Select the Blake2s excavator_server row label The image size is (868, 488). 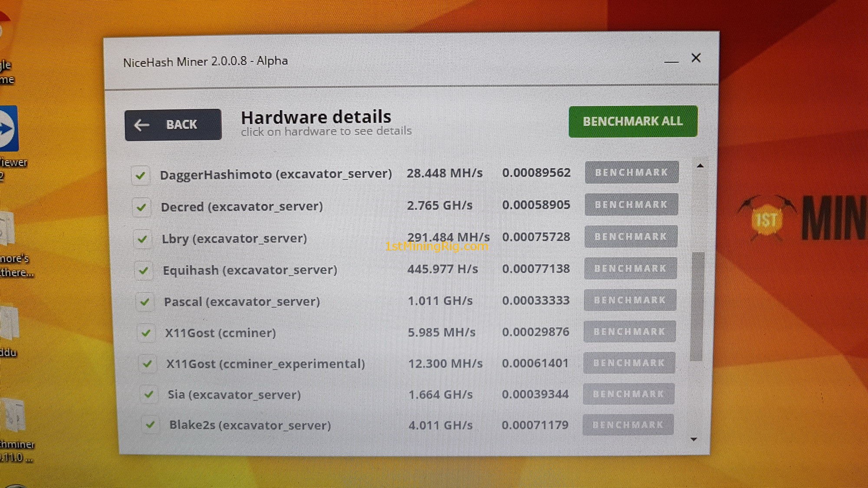pos(250,425)
